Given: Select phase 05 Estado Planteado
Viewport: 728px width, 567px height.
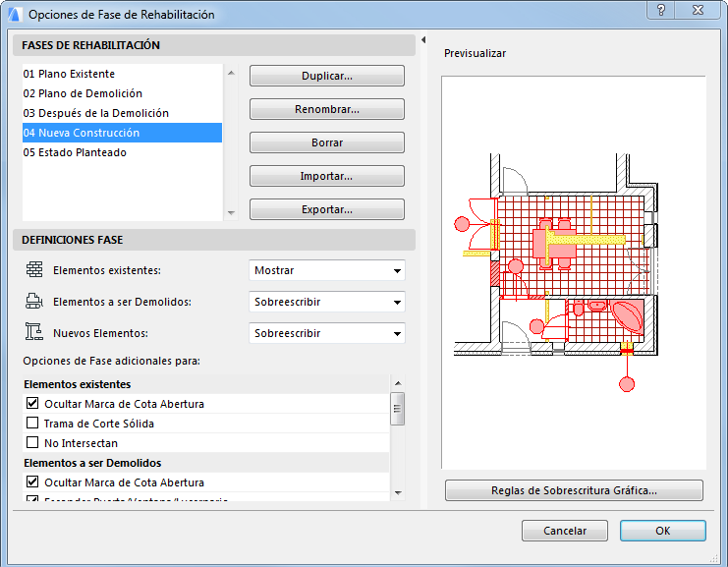Looking at the screenshot, I should (x=122, y=152).
